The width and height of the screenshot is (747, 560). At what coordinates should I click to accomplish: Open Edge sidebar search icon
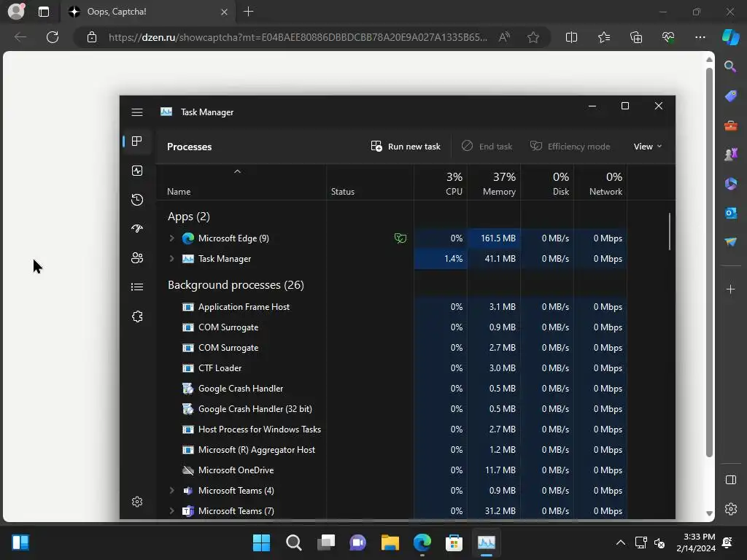(730, 66)
